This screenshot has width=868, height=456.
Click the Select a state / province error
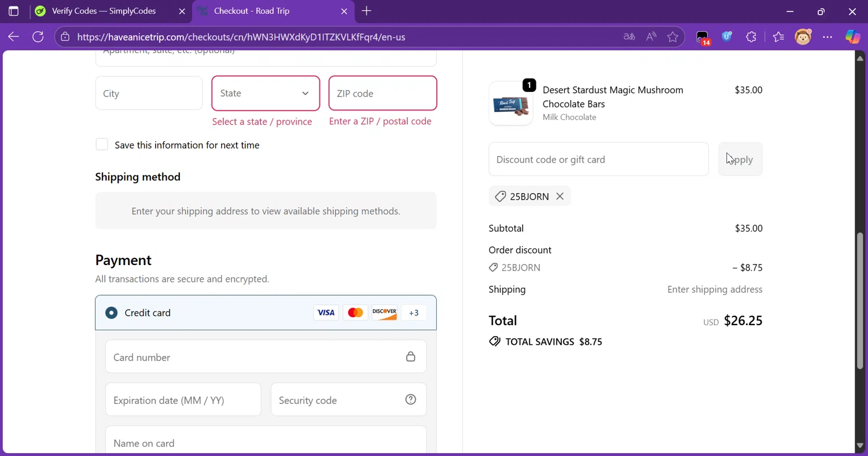(262, 122)
